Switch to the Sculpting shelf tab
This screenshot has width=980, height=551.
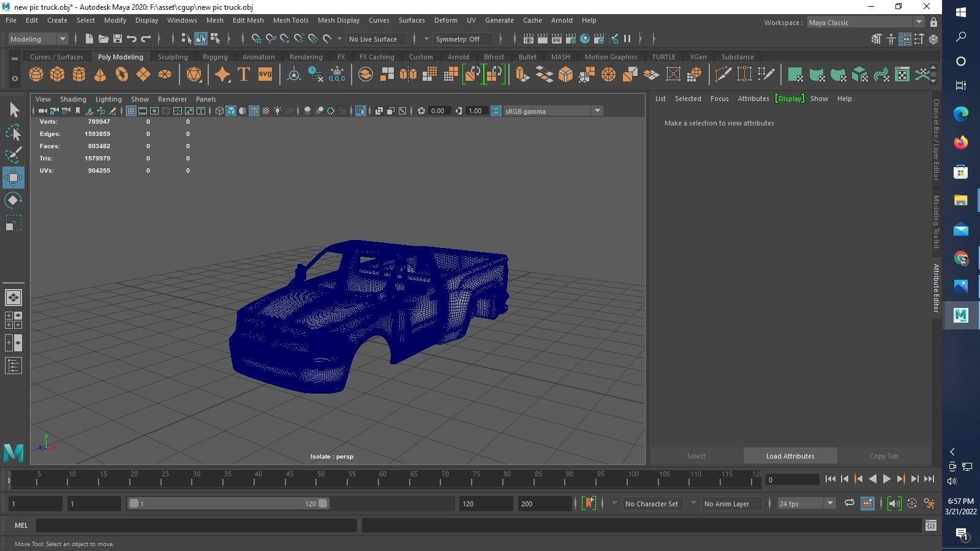173,57
